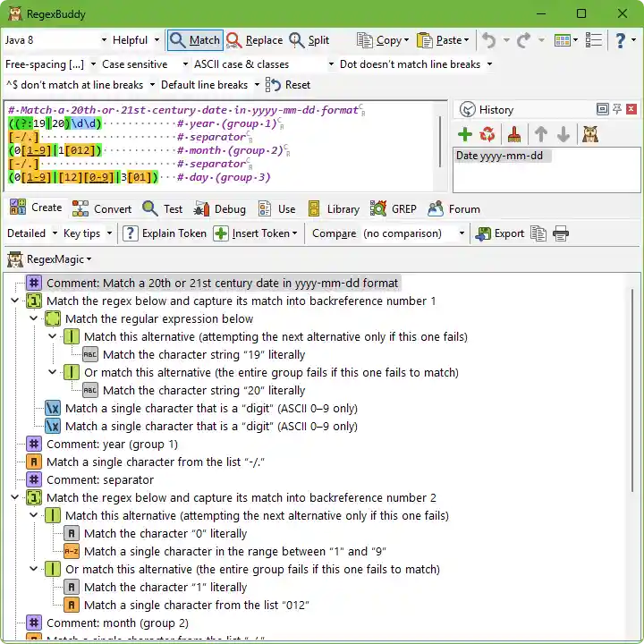The width and height of the screenshot is (644, 644).
Task: Select 'Comment: month (group 2)' row
Action: pyautogui.click(x=107, y=623)
